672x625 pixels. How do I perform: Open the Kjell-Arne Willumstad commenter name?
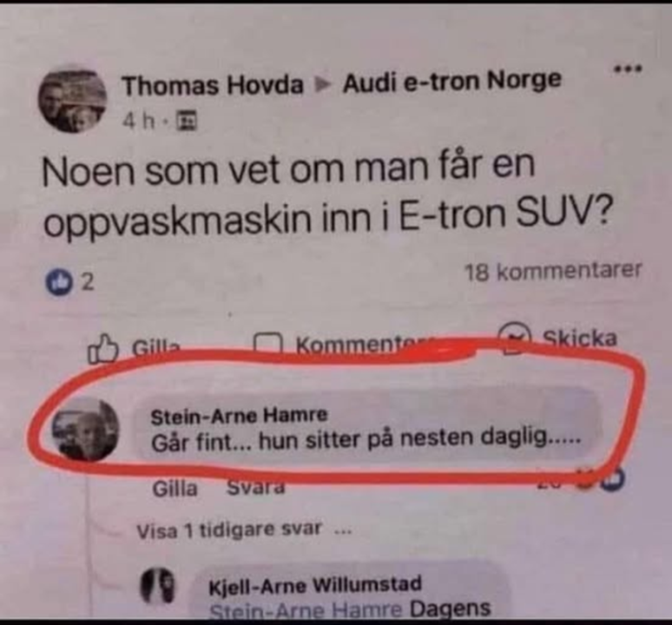pyautogui.click(x=315, y=586)
